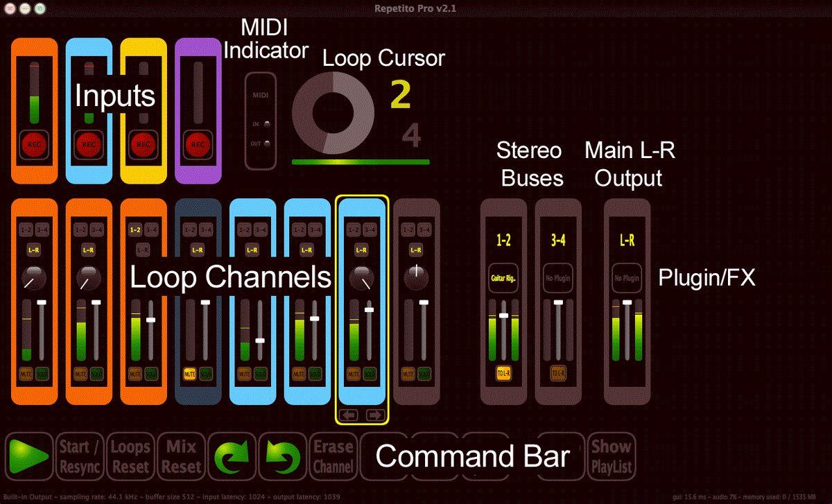Solo the second orange loop channel

96,374
